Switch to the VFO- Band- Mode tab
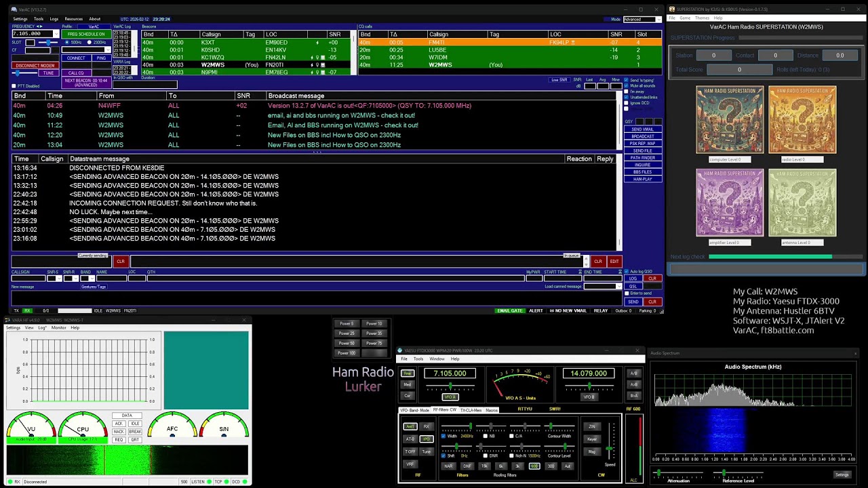 [415, 410]
